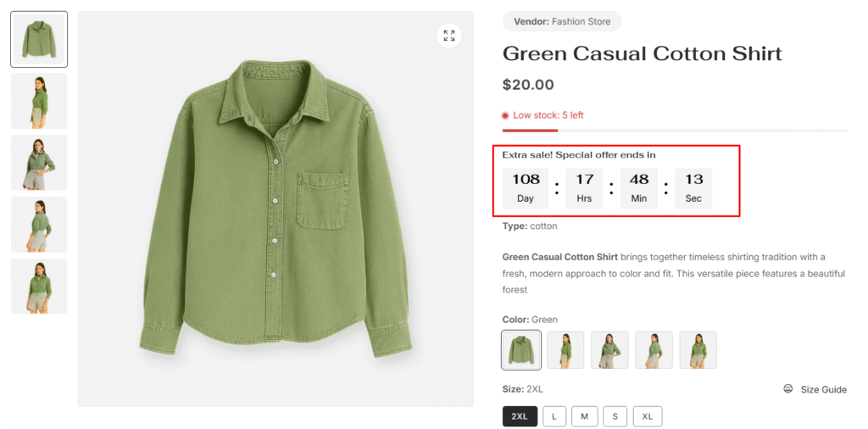Select the second color variant swatch
The height and width of the screenshot is (429, 868).
pos(565,350)
